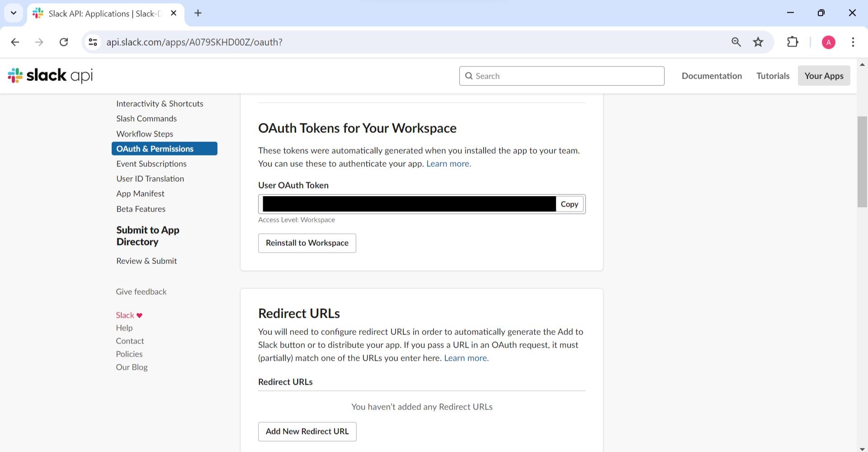Go back with the browser back arrow
This screenshot has height=452, width=868.
point(15,42)
